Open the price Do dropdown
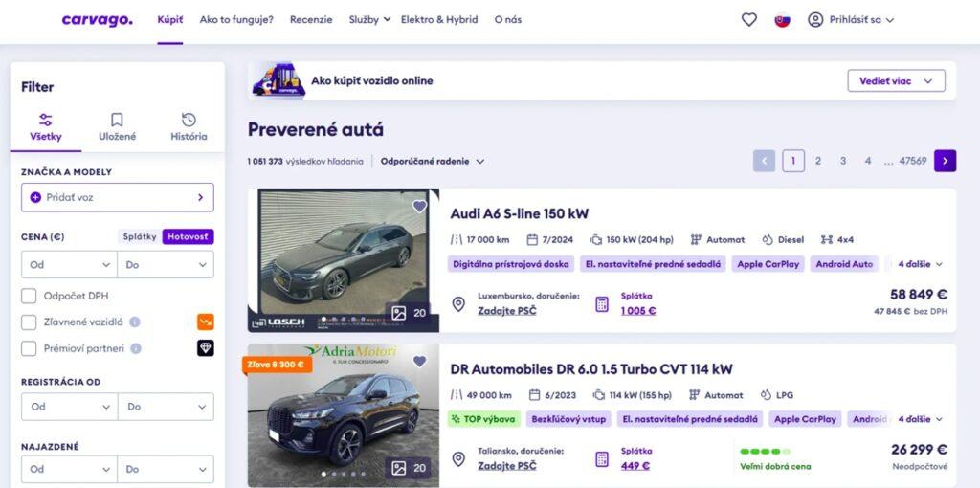The height and width of the screenshot is (488, 980). 166,264
